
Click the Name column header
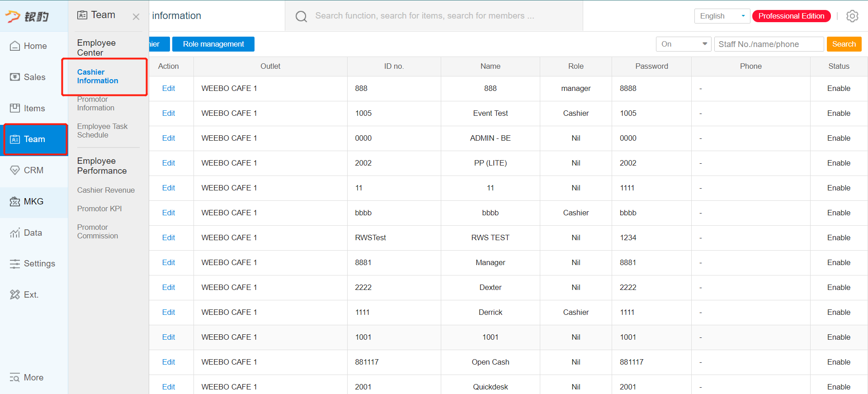[491, 66]
